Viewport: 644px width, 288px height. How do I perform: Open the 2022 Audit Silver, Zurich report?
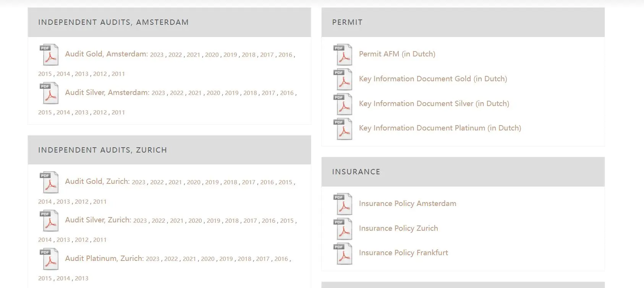click(x=158, y=221)
